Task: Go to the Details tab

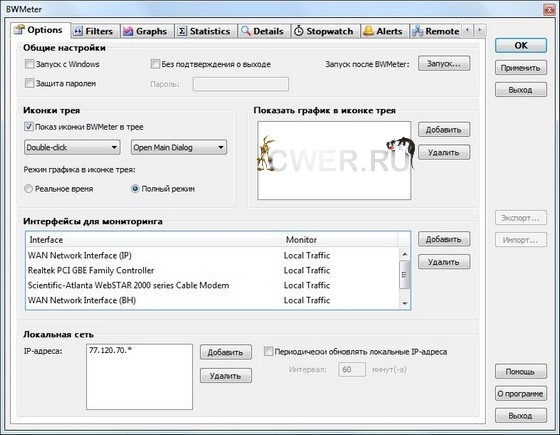Action: [x=264, y=31]
